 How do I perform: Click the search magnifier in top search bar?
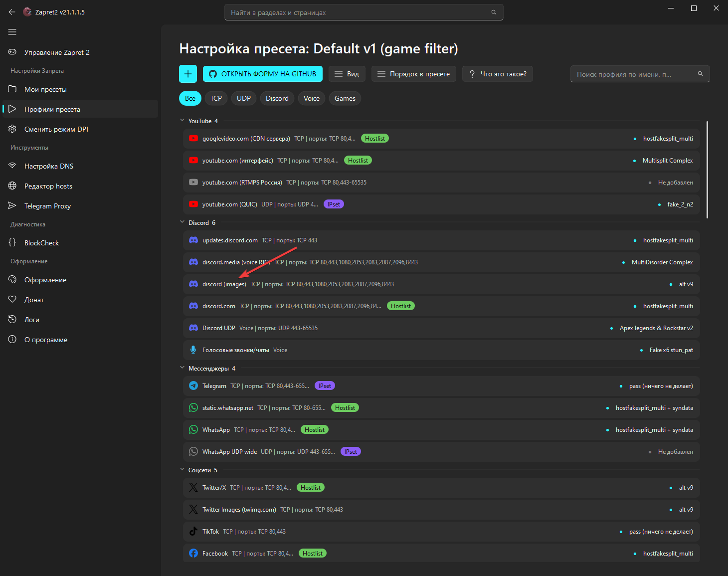tap(494, 12)
